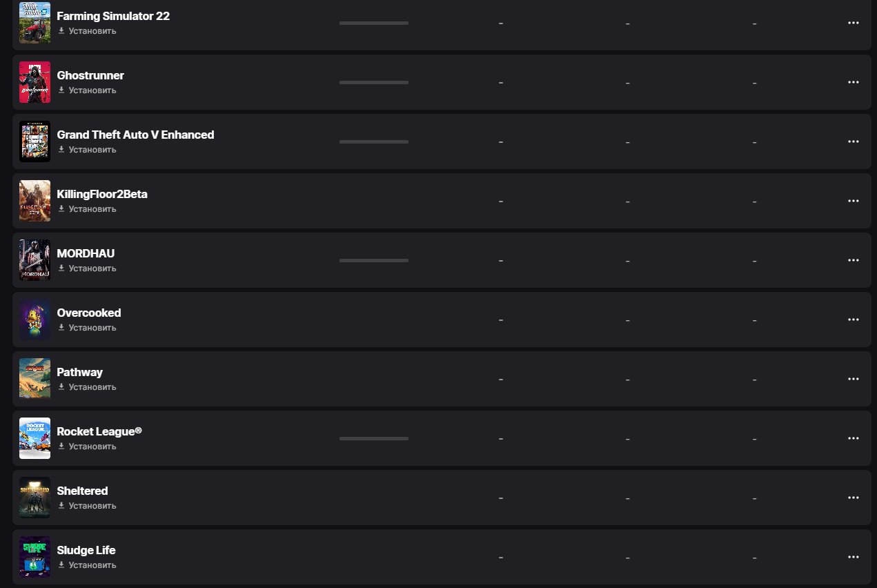Expand the options menu for Grand Theft Auto V Enhanced
The image size is (877, 588).
pyautogui.click(x=853, y=141)
